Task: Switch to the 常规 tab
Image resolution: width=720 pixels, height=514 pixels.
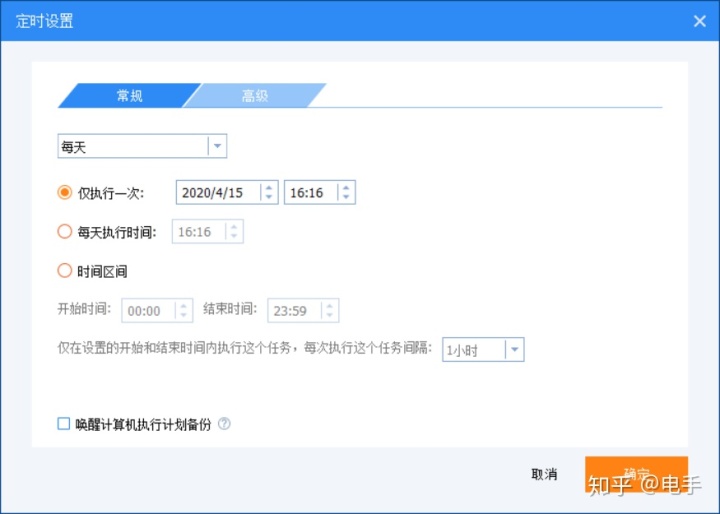Action: click(x=129, y=96)
